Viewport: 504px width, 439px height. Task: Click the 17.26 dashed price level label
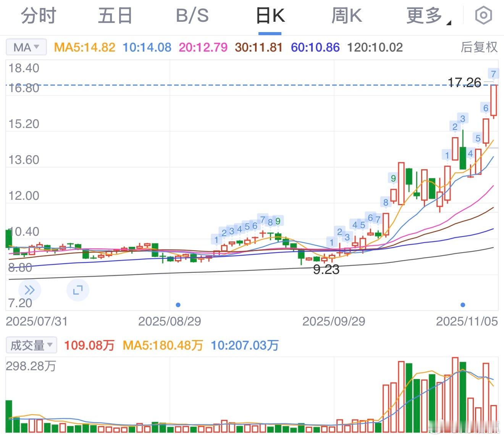(464, 82)
